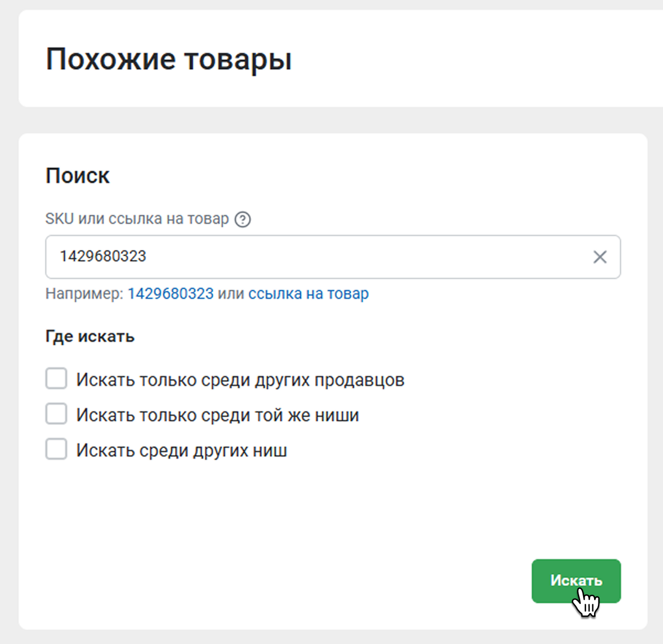This screenshot has width=663, height=644.
Task: Click empty space left of the Искать button
Action: pos(331,581)
